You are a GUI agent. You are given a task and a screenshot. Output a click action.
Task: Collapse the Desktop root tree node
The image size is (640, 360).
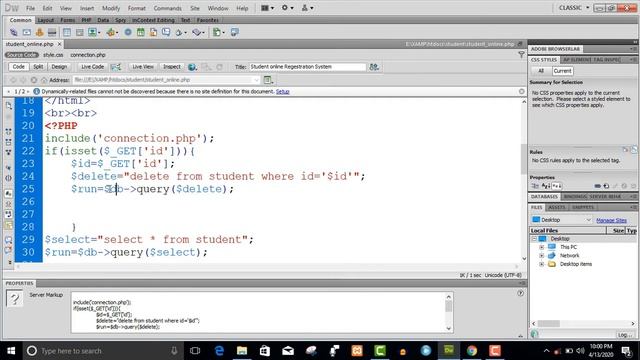click(534, 239)
